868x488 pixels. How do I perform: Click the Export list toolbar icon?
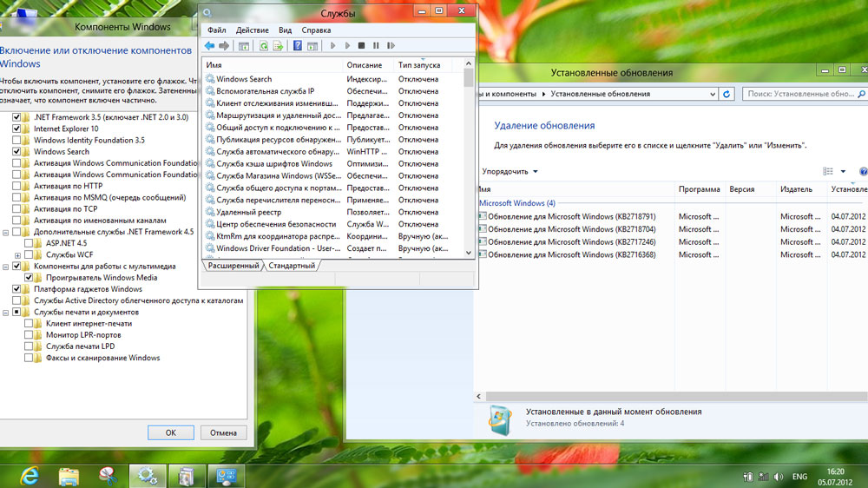[278, 46]
